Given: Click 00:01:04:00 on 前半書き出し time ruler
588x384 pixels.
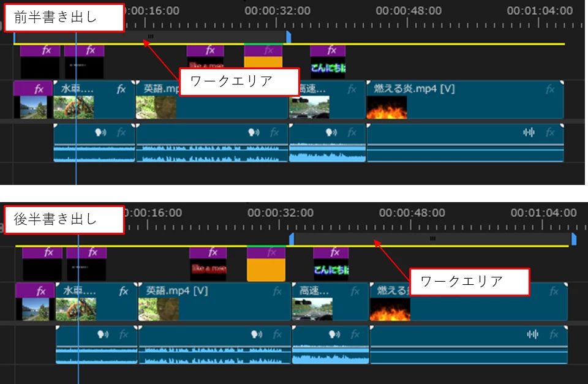Looking at the screenshot, I should (x=540, y=10).
